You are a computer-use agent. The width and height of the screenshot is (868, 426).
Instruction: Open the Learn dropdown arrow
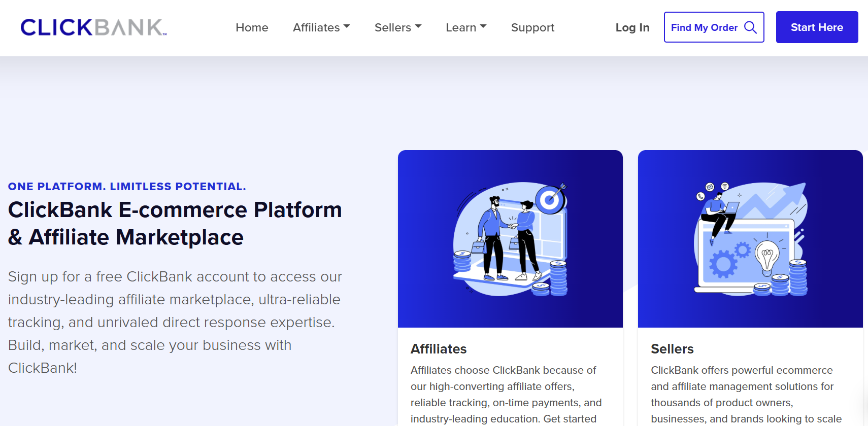pyautogui.click(x=483, y=26)
